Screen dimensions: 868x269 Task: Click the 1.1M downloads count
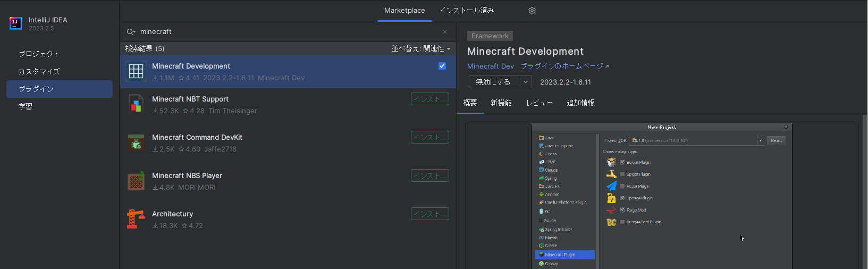click(x=164, y=78)
